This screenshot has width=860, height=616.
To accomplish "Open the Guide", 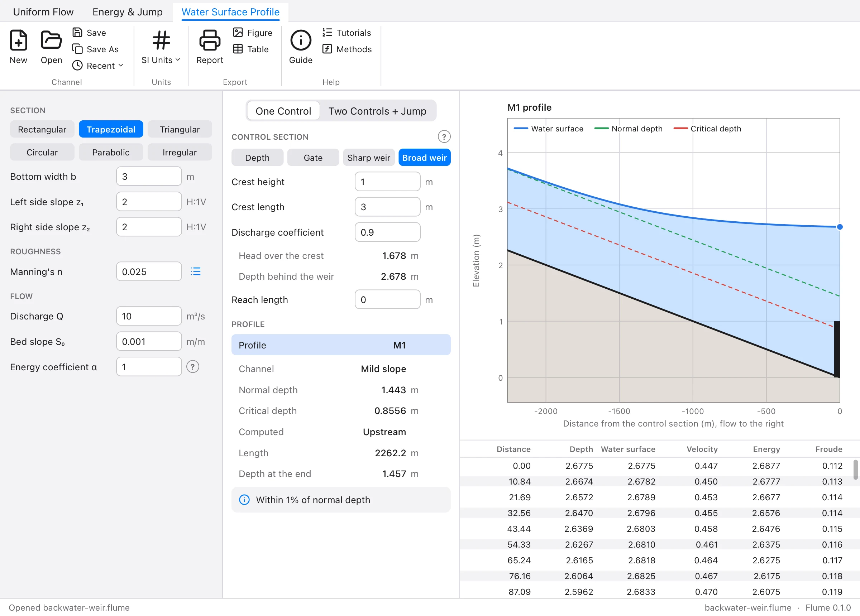I will tap(301, 47).
